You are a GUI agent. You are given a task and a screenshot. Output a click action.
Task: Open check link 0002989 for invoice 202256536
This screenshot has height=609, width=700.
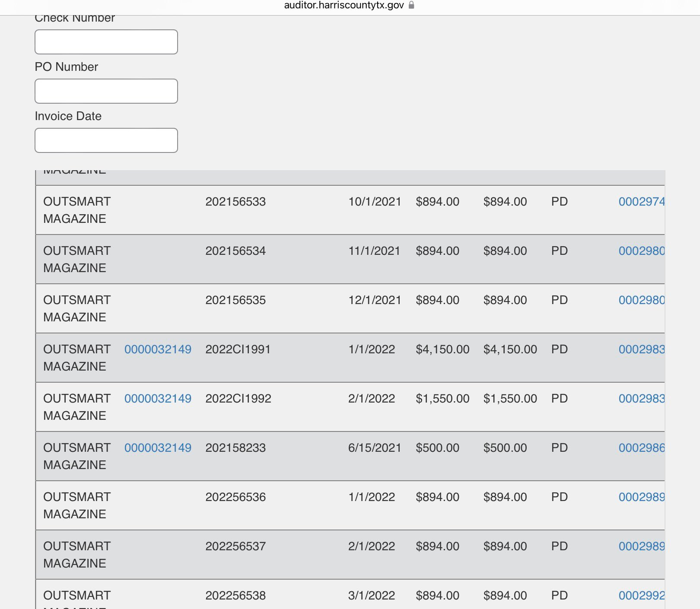642,497
